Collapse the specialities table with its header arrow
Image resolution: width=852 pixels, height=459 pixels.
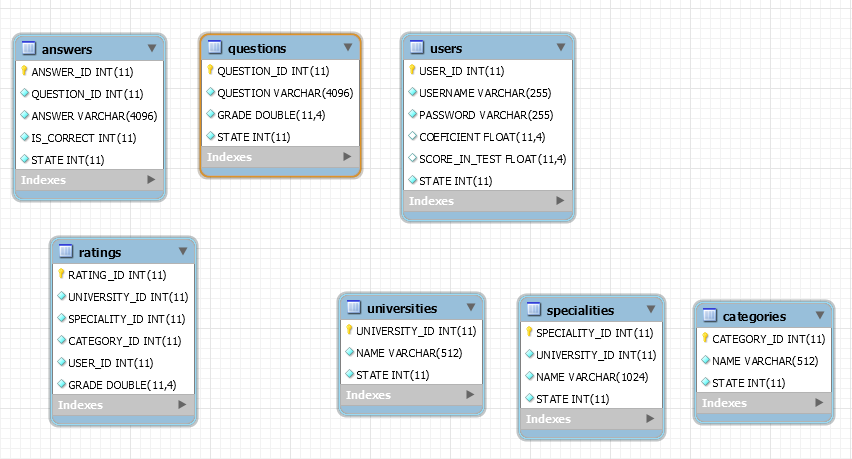point(651,309)
